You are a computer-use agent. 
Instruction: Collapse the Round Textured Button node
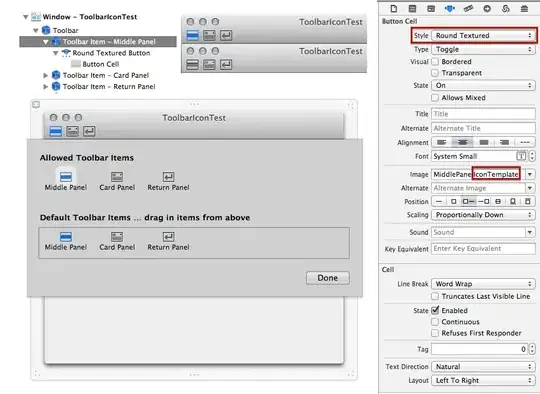(55, 53)
